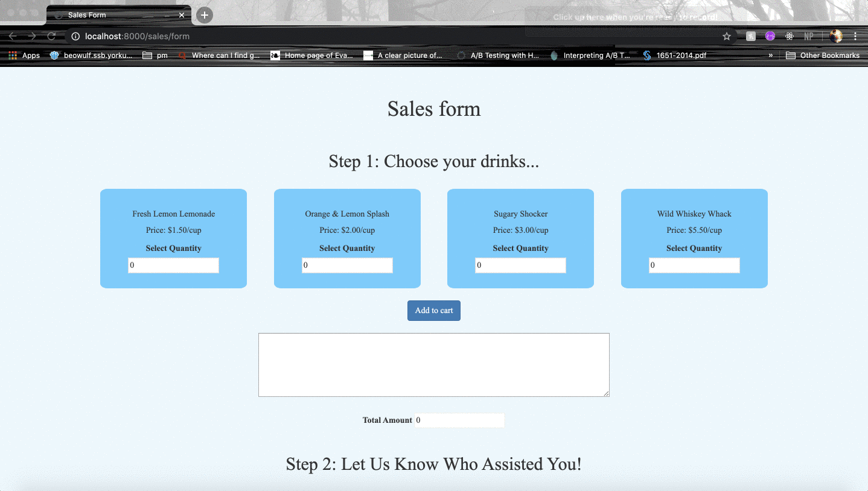Open the 'A clear picture of...' bookmark

point(403,55)
